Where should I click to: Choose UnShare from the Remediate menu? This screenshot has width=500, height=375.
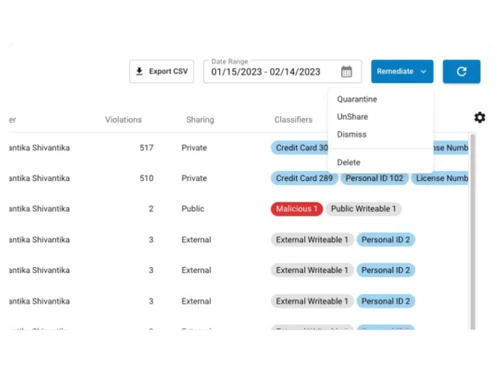352,117
